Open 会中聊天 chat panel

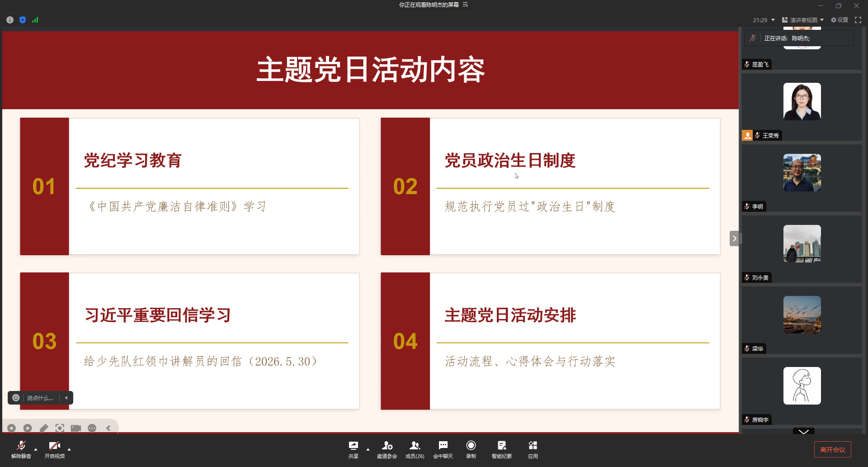click(443, 449)
